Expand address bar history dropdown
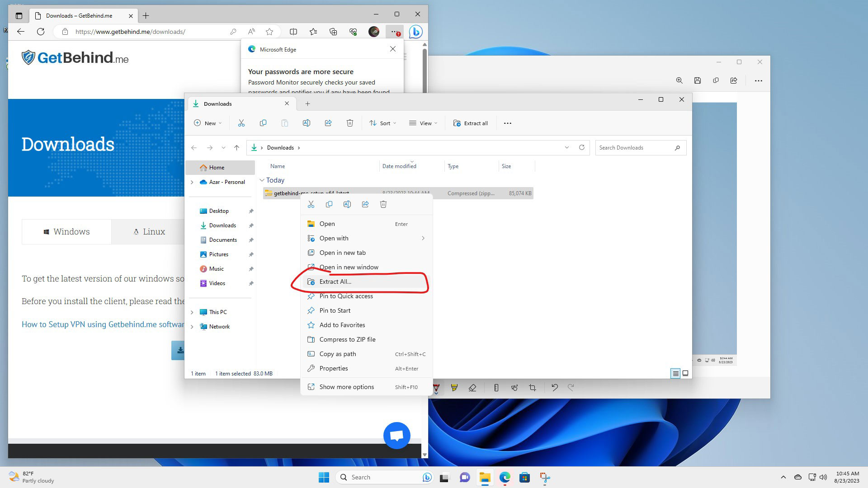Screen dimensions: 868x488 tap(567, 148)
